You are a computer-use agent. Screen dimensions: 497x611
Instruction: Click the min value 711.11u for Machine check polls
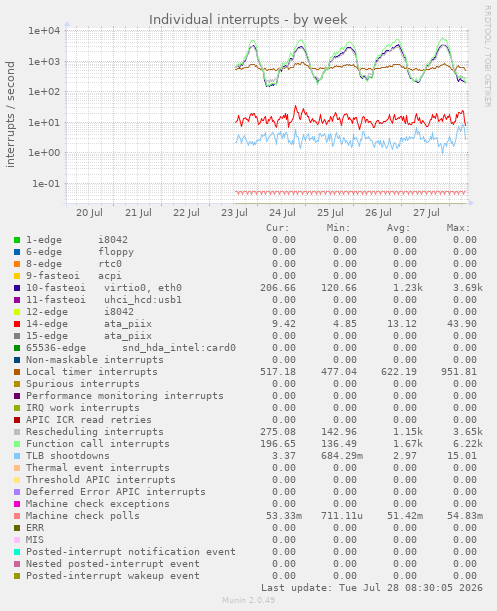click(342, 516)
